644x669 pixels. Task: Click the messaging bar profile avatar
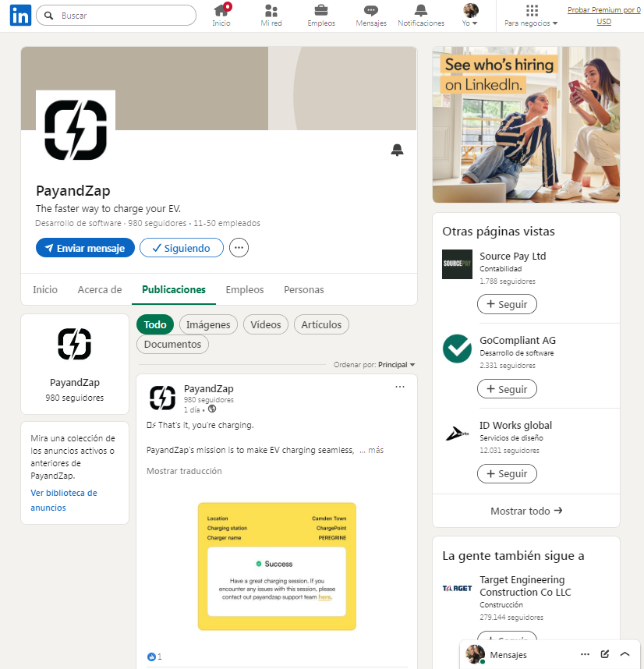475,654
